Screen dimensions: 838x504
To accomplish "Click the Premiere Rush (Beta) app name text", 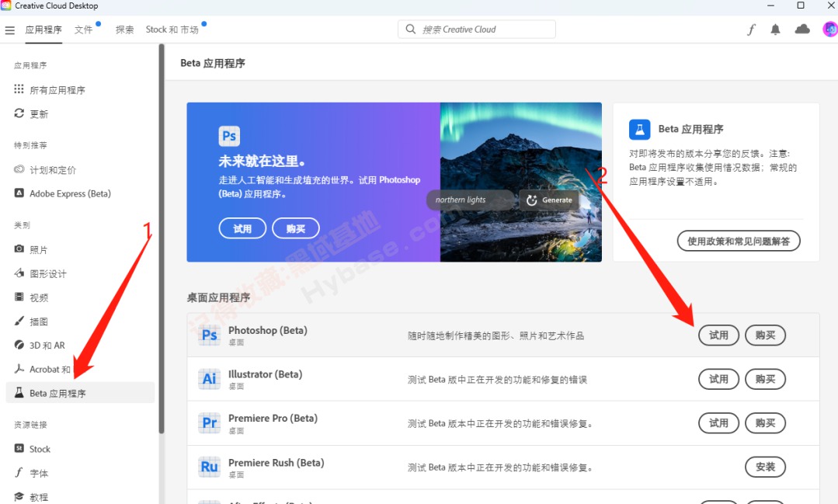I will [x=276, y=462].
